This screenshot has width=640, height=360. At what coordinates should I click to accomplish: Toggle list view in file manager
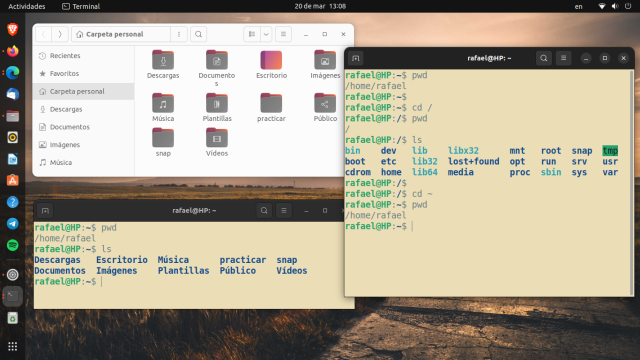click(x=252, y=34)
